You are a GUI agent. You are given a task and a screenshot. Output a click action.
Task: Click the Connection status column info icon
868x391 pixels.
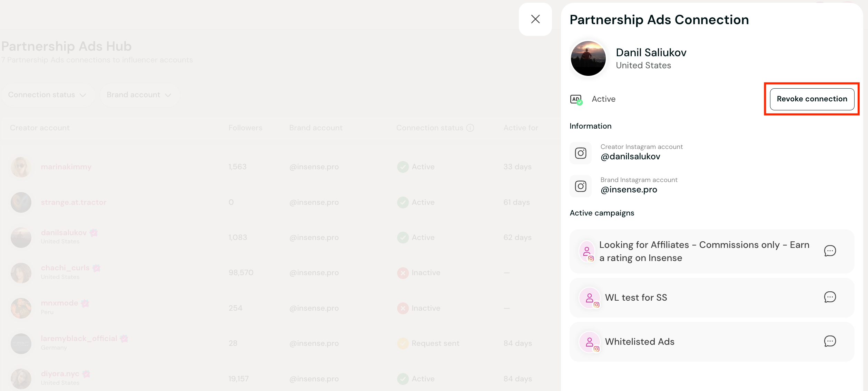click(470, 128)
